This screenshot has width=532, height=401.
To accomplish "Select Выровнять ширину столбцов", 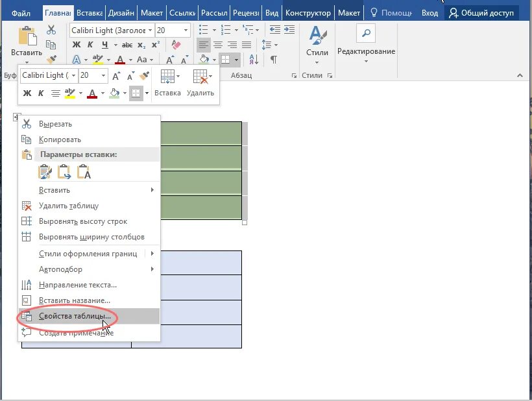I will pos(90,237).
